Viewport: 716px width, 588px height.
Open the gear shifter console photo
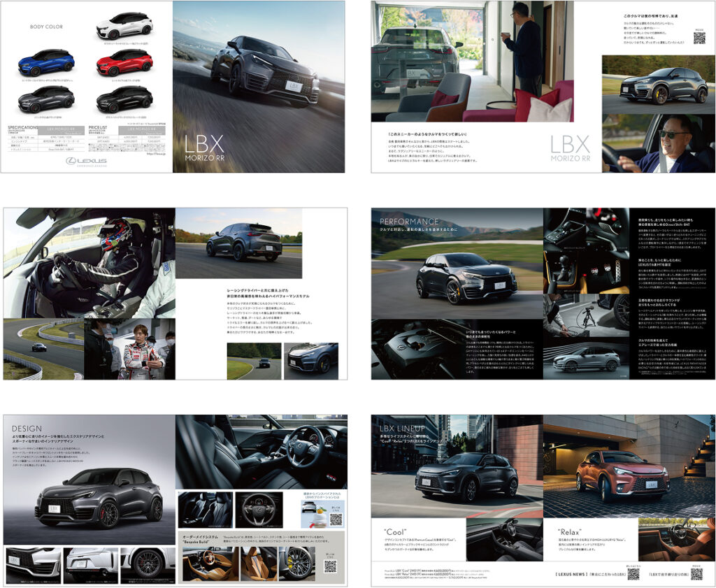click(x=564, y=228)
